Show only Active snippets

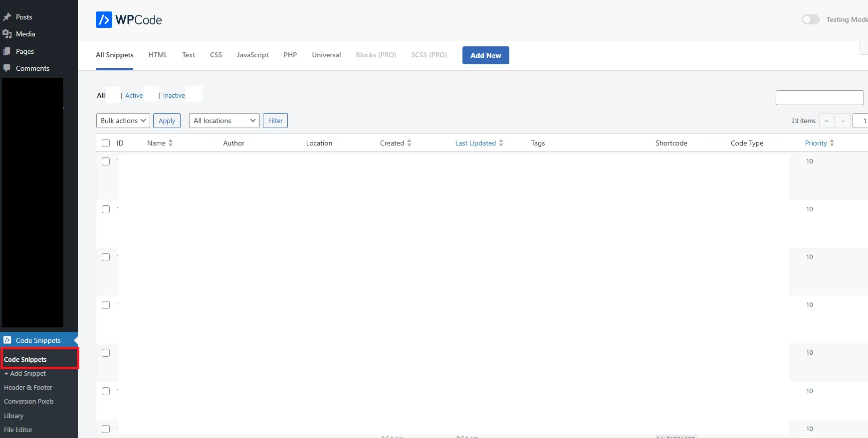(134, 95)
